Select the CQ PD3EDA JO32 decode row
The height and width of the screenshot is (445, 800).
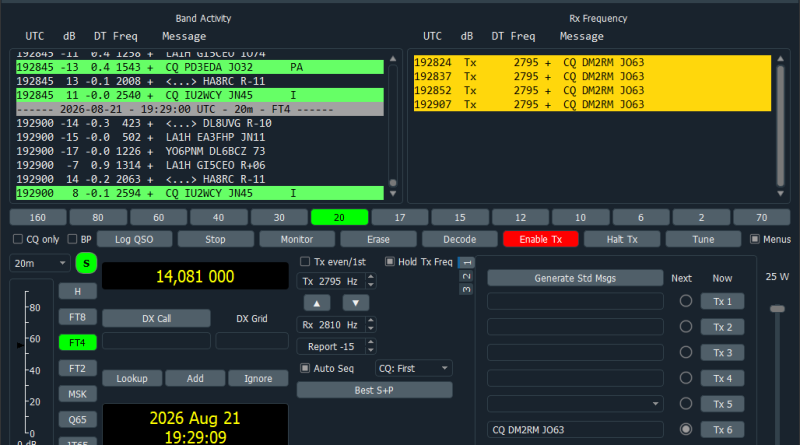coord(200,67)
